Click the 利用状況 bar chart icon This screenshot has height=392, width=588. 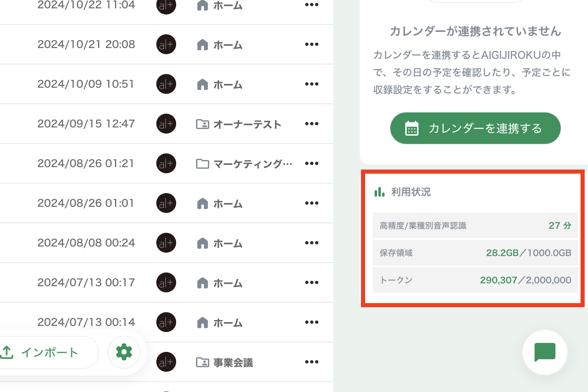coord(380,192)
